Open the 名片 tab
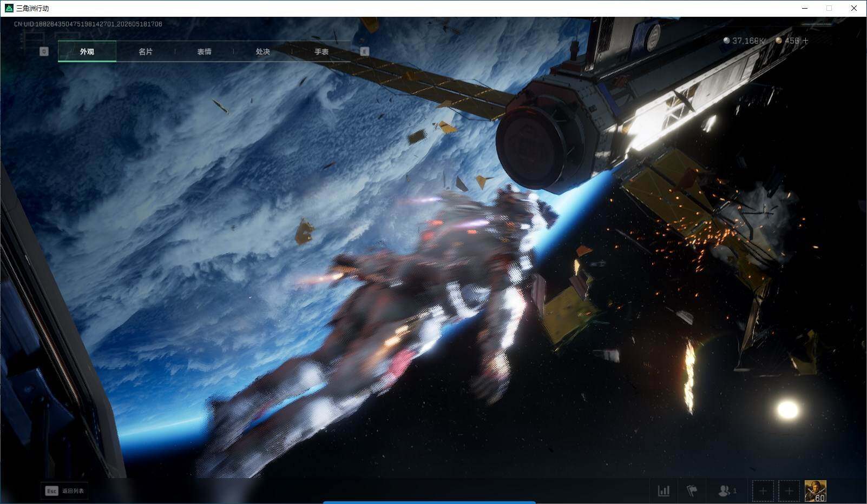 point(146,51)
